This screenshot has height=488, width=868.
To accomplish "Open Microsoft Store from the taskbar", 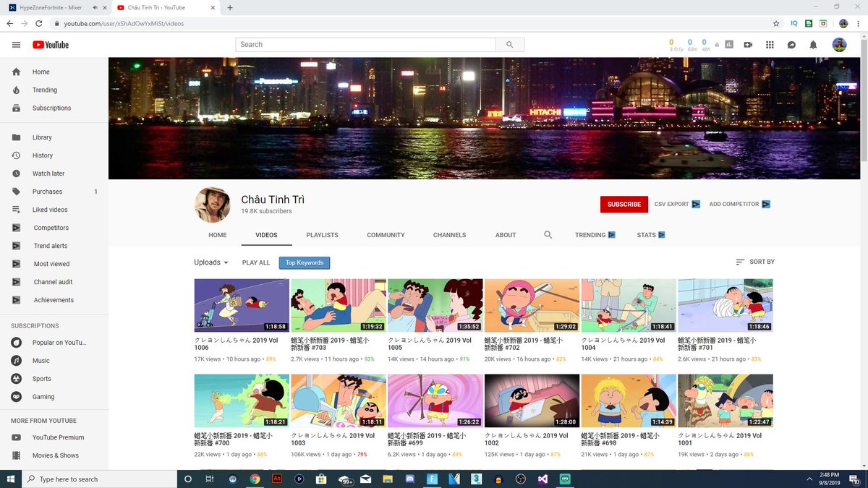I will pyautogui.click(x=321, y=479).
